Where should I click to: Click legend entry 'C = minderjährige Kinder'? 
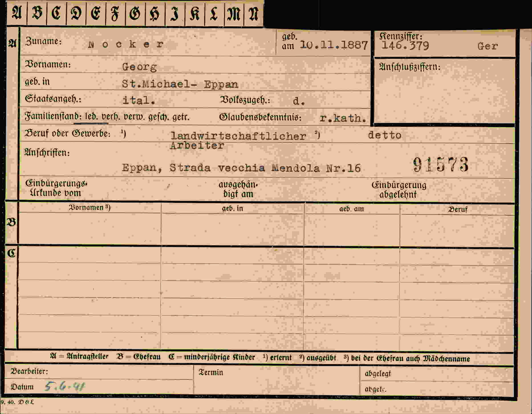(211, 357)
